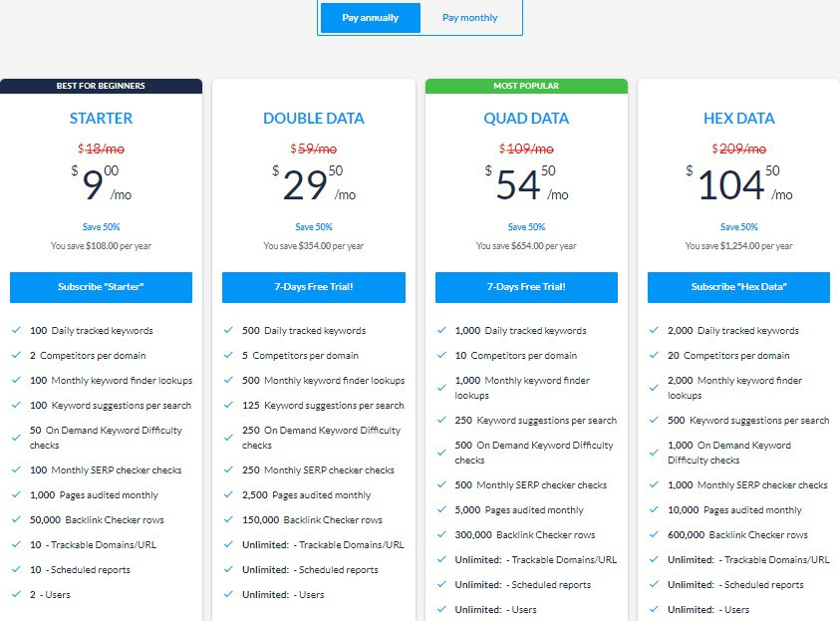Switch billing to Pay monthly

tap(469, 18)
